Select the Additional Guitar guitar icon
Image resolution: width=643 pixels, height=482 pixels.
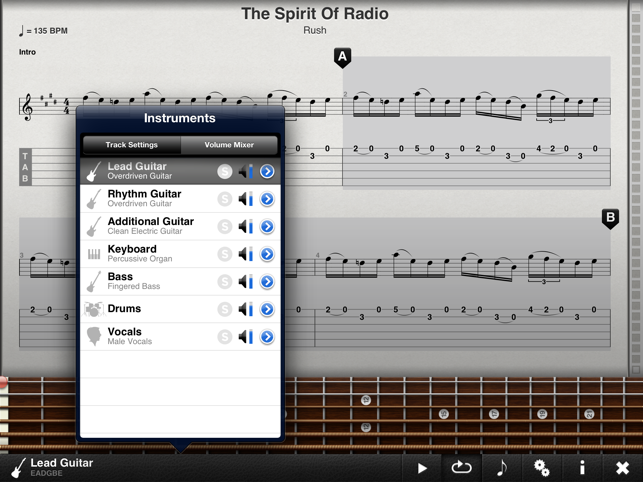pyautogui.click(x=94, y=226)
